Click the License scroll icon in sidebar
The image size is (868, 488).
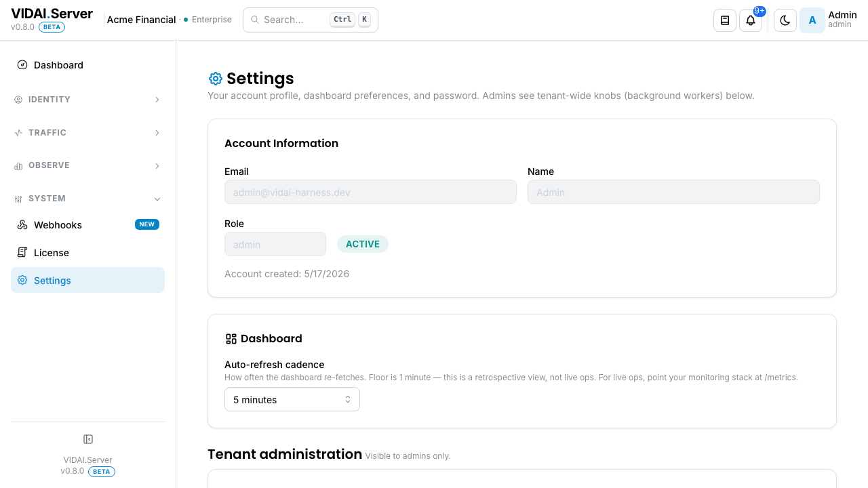point(22,253)
